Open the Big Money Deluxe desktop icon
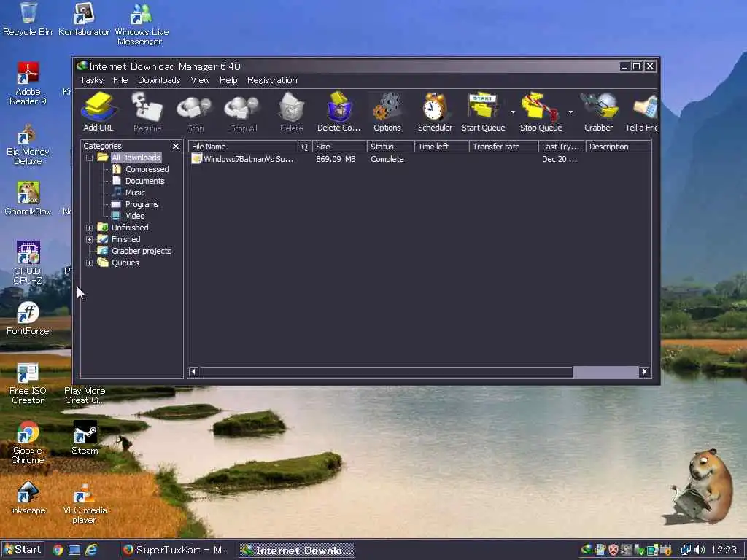Image resolution: width=747 pixels, height=560 pixels. [28, 144]
